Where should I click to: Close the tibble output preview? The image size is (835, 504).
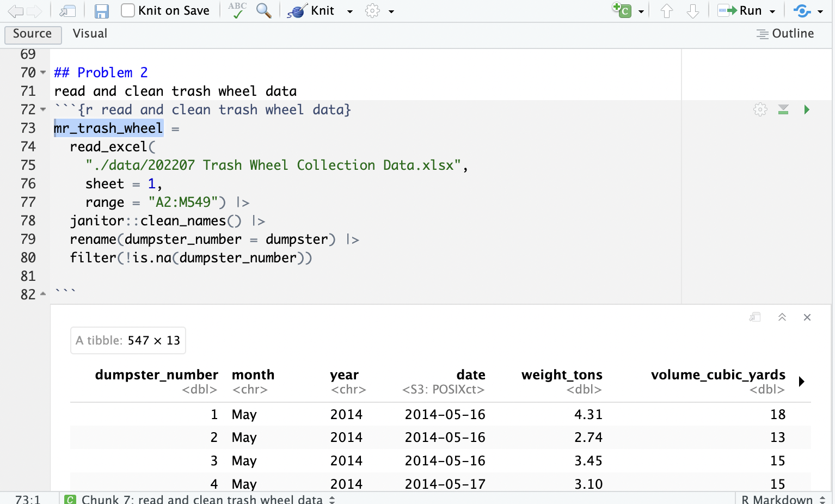pos(807,317)
